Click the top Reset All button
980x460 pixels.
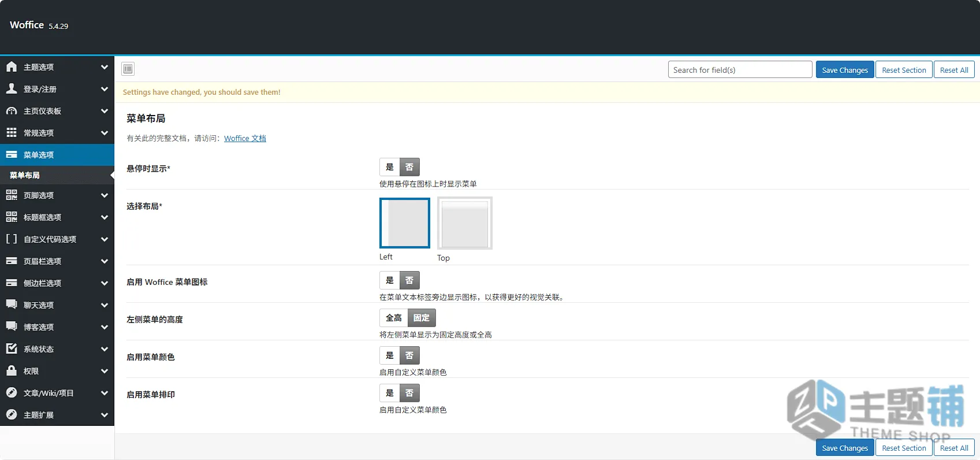pos(954,70)
